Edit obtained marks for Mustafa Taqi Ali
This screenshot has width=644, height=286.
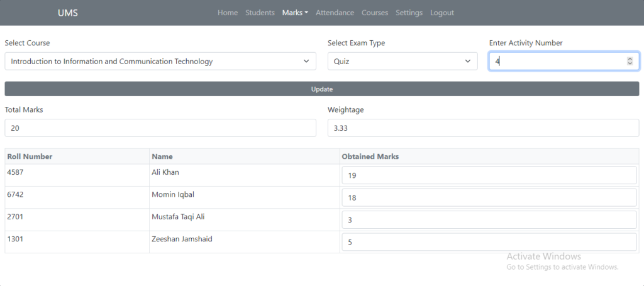click(x=489, y=220)
